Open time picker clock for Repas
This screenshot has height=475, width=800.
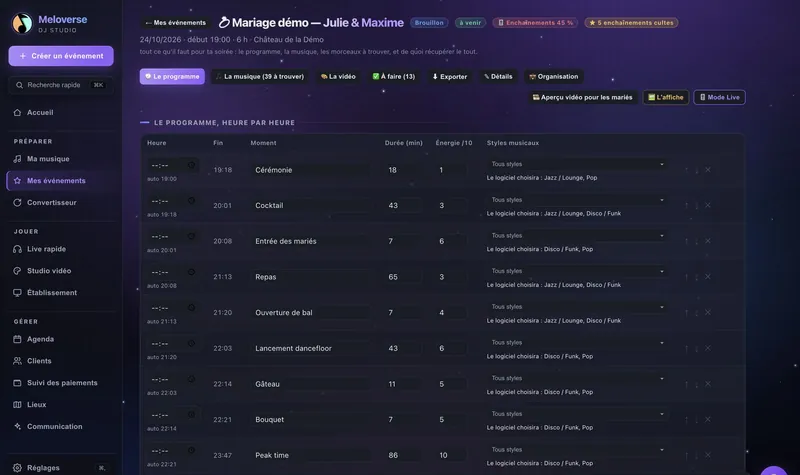pyautogui.click(x=191, y=272)
